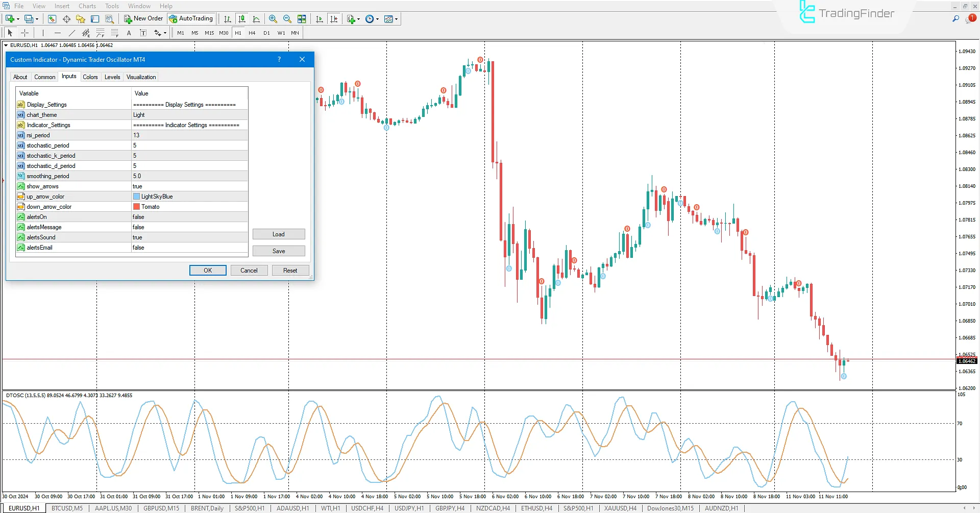Select the rsi_period value field
The image size is (980, 513).
[x=189, y=135]
